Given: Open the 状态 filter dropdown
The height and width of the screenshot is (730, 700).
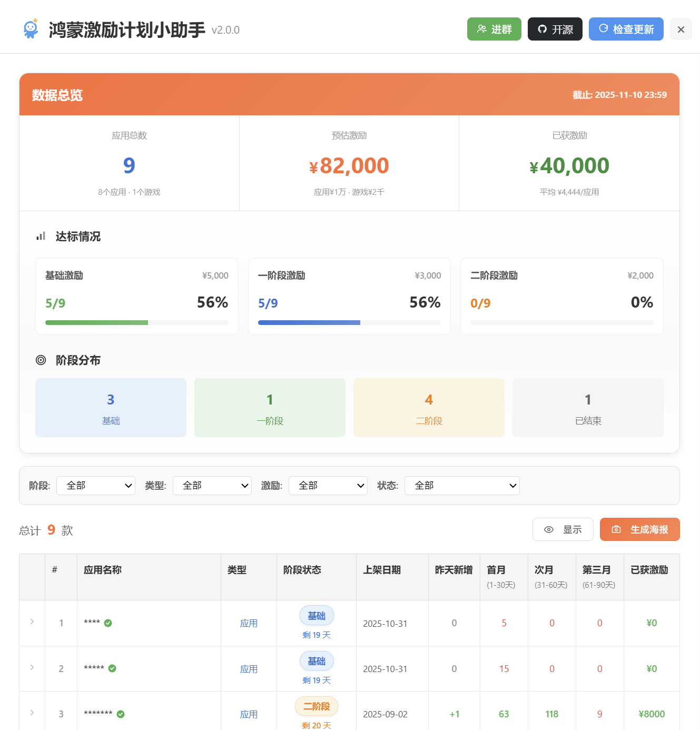Looking at the screenshot, I should [462, 486].
